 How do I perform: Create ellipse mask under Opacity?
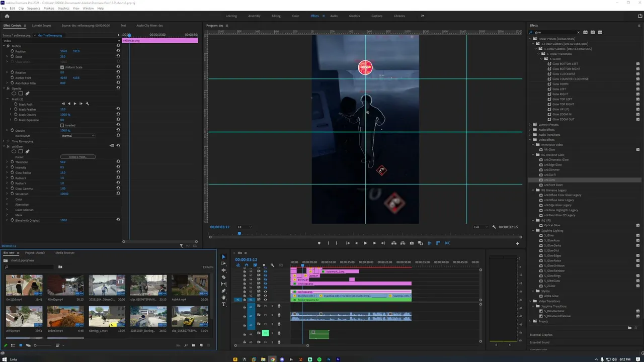pos(14,94)
